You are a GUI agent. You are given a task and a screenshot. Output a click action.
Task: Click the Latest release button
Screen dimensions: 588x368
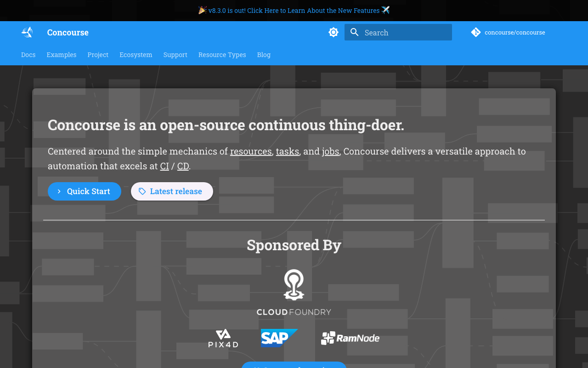(172, 191)
